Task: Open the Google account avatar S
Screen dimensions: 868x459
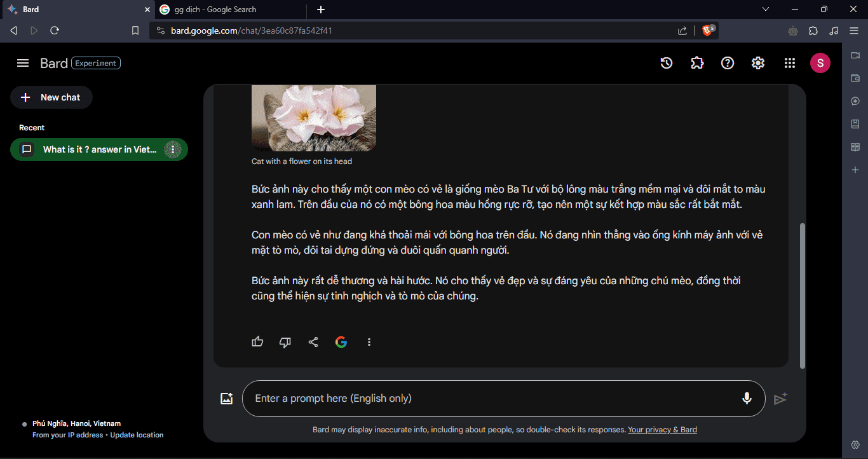Action: (820, 63)
